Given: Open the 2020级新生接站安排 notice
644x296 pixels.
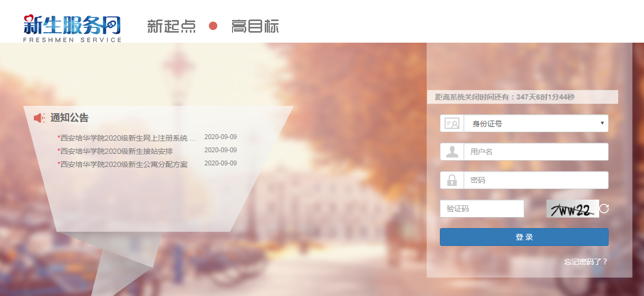Looking at the screenshot, I should coord(117,151).
